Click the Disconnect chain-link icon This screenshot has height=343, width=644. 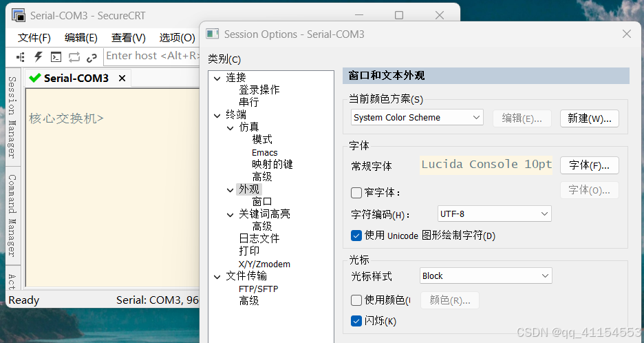tap(92, 58)
